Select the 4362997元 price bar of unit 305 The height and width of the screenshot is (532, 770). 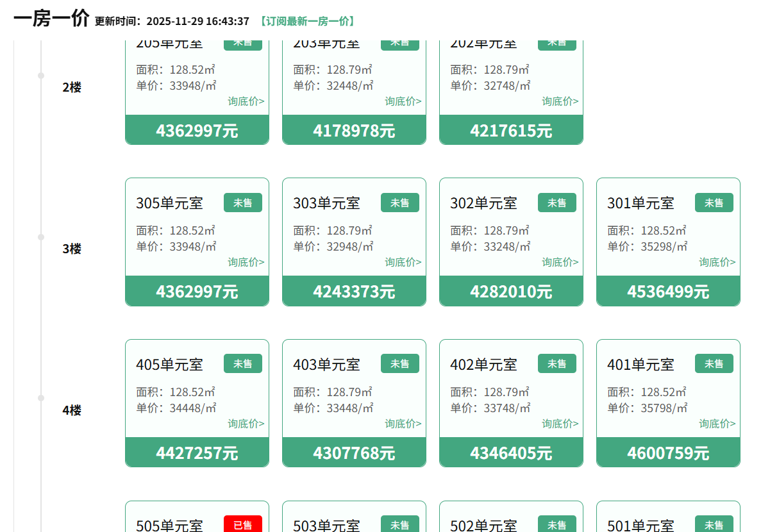tap(197, 291)
